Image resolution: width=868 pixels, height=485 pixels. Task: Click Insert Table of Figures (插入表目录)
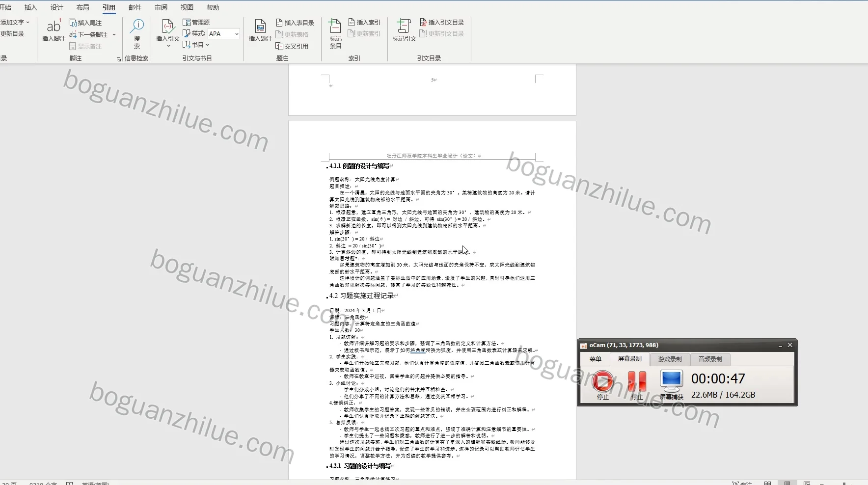tap(295, 23)
